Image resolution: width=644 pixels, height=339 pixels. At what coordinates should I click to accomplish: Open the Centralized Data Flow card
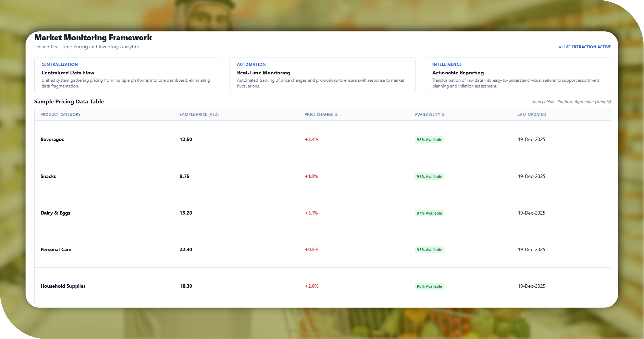127,75
